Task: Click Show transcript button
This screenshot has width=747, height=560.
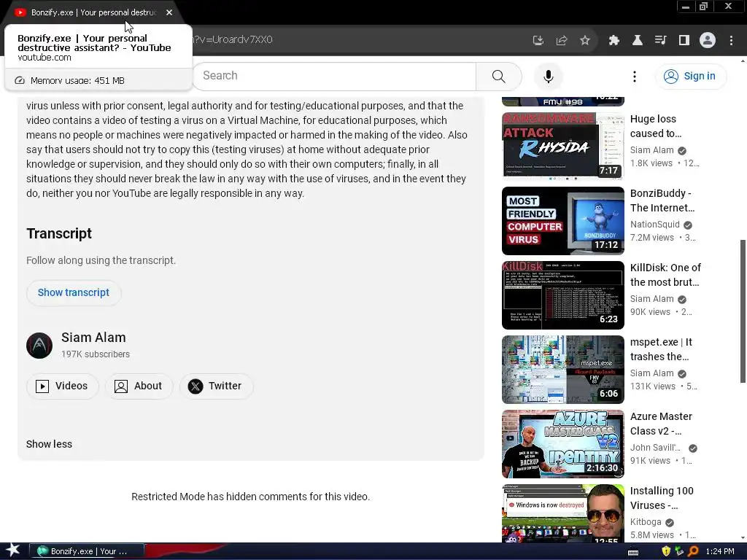Action: [x=74, y=292]
